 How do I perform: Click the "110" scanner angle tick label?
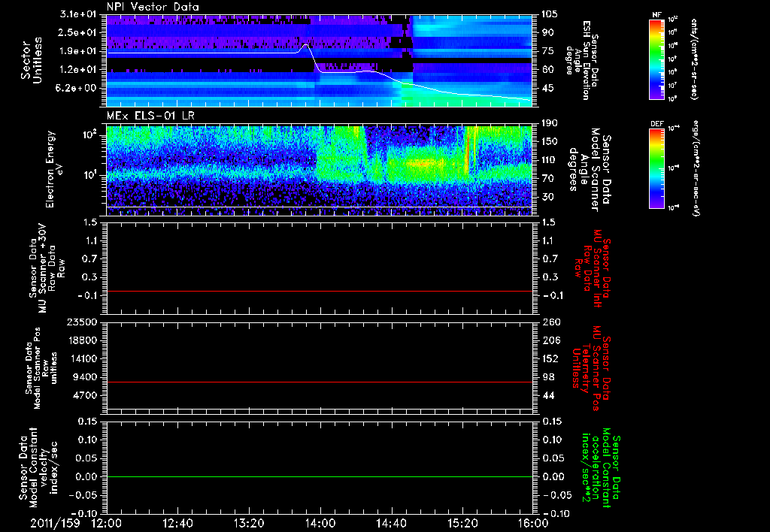(550, 160)
